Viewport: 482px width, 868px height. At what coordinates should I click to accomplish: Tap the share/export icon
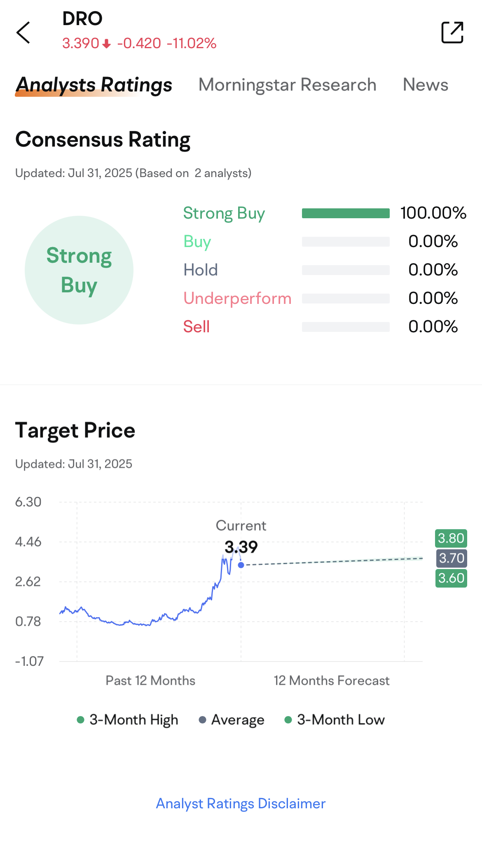pos(452,33)
